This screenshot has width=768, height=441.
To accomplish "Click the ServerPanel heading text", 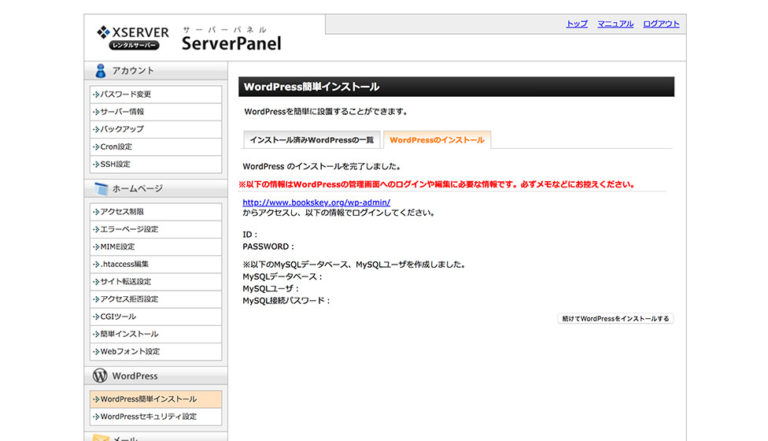I will coord(231,43).
